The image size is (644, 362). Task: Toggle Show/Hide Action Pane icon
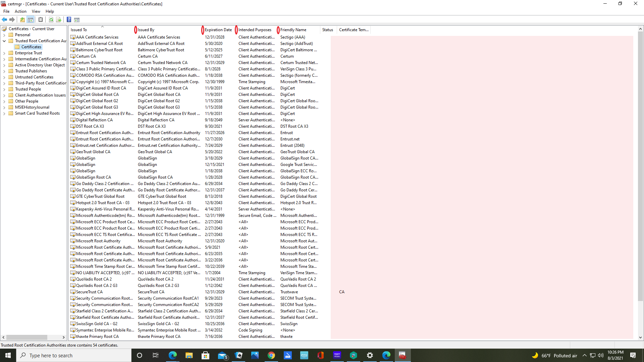click(x=77, y=20)
